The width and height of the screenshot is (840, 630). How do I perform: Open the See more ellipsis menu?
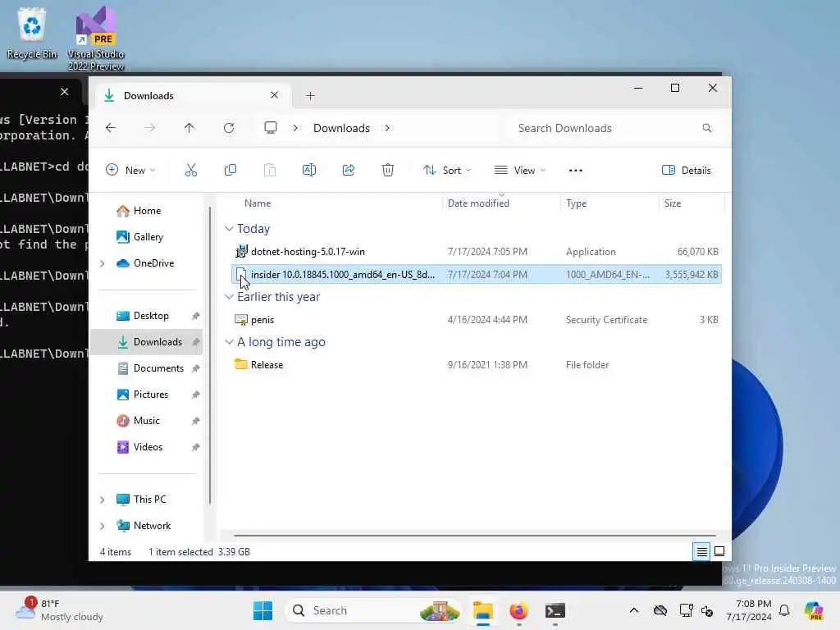pos(575,171)
